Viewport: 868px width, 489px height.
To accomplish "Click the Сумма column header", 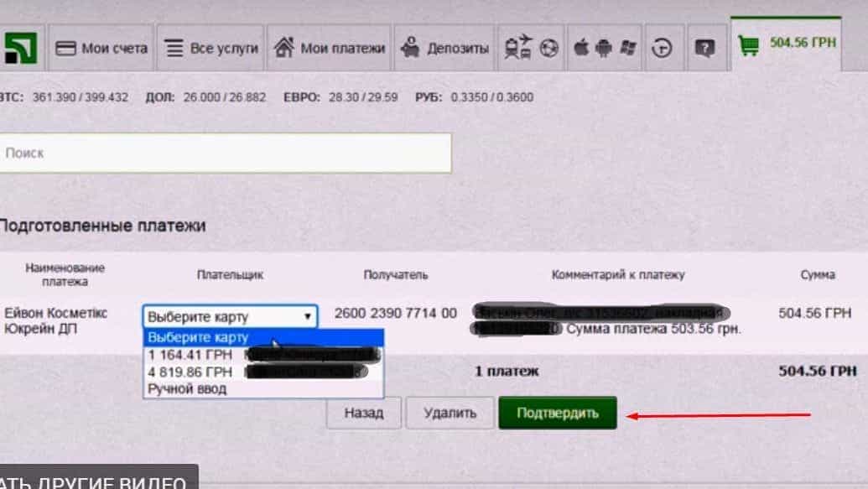I will (x=818, y=274).
